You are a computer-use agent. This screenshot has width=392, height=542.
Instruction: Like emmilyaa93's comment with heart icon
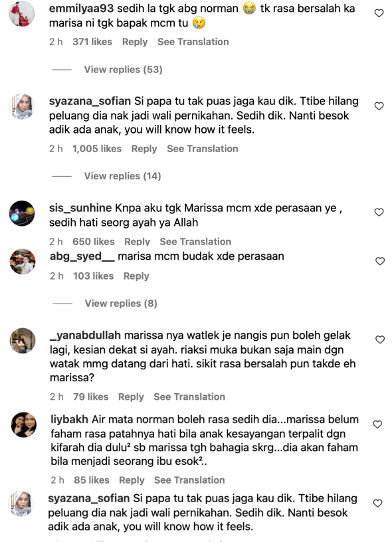[x=379, y=13]
